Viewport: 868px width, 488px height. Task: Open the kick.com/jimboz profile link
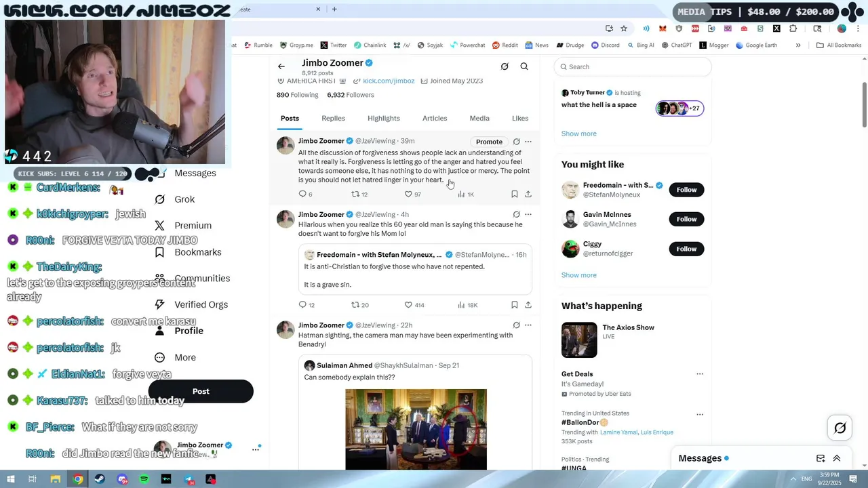point(389,81)
